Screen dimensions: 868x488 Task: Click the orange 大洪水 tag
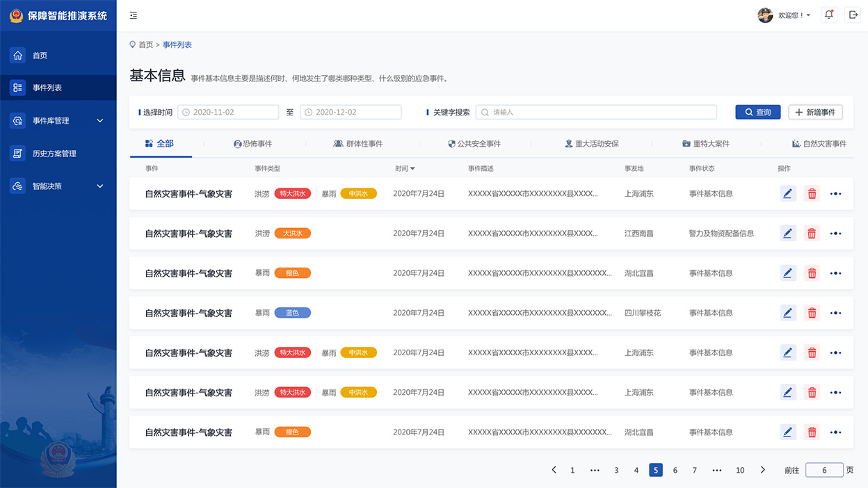pyautogui.click(x=293, y=234)
